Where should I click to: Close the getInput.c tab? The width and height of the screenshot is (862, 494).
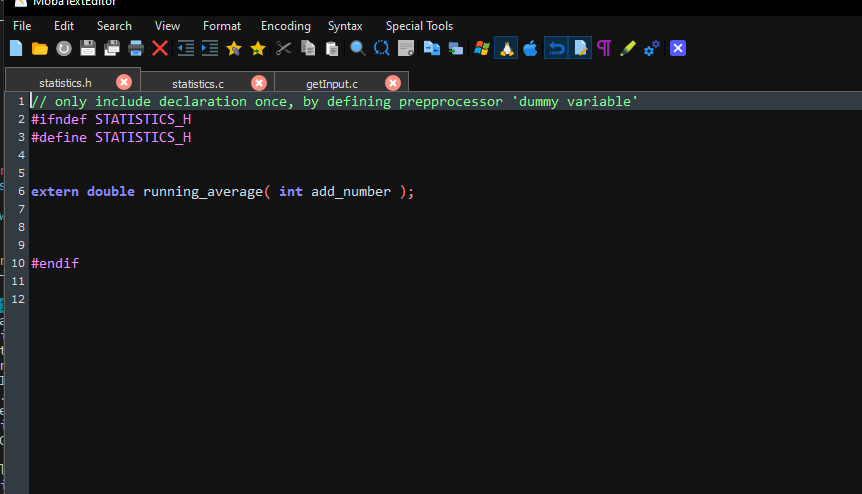tap(393, 83)
